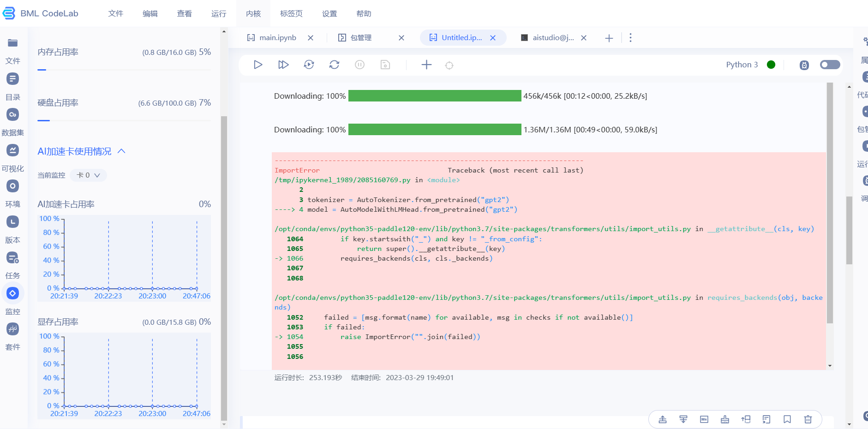Click the monitor panel vertical scrollbar

(x=224, y=268)
